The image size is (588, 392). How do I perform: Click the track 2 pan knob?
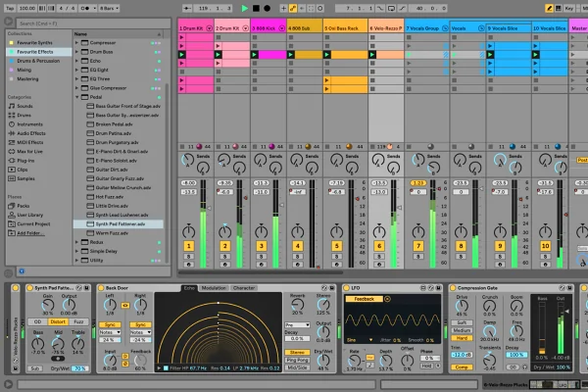click(225, 232)
